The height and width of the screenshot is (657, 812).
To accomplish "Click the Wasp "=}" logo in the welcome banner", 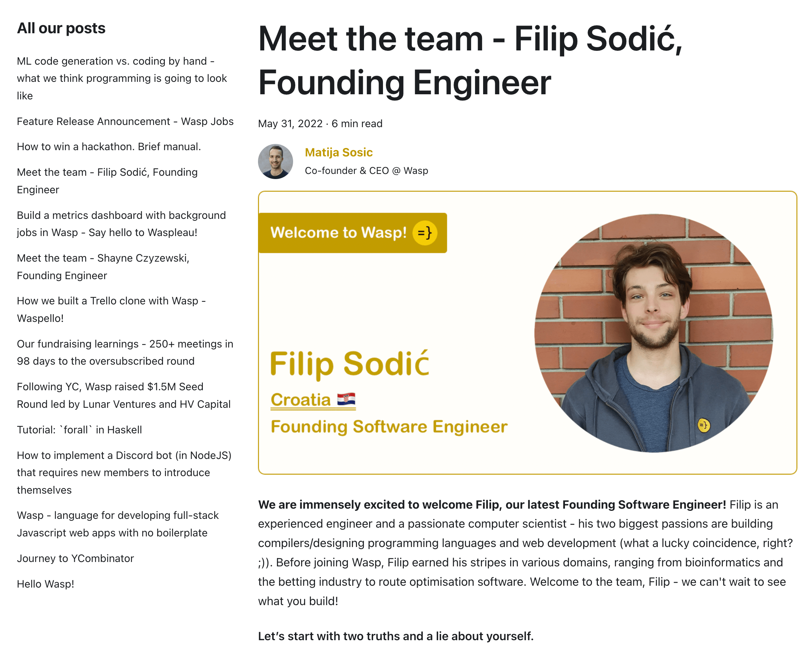I will (424, 233).
